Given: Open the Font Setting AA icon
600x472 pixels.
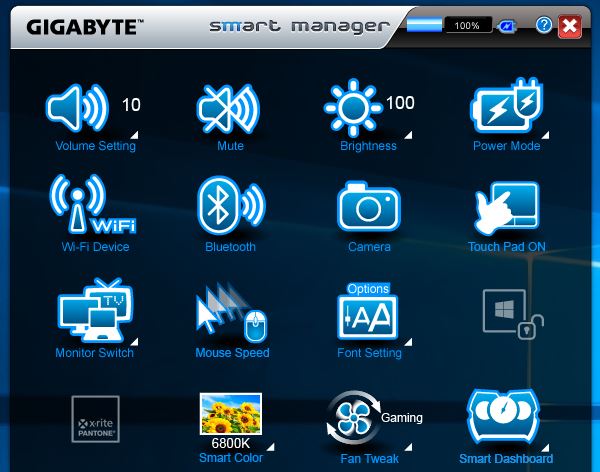Looking at the screenshot, I should point(368,317).
